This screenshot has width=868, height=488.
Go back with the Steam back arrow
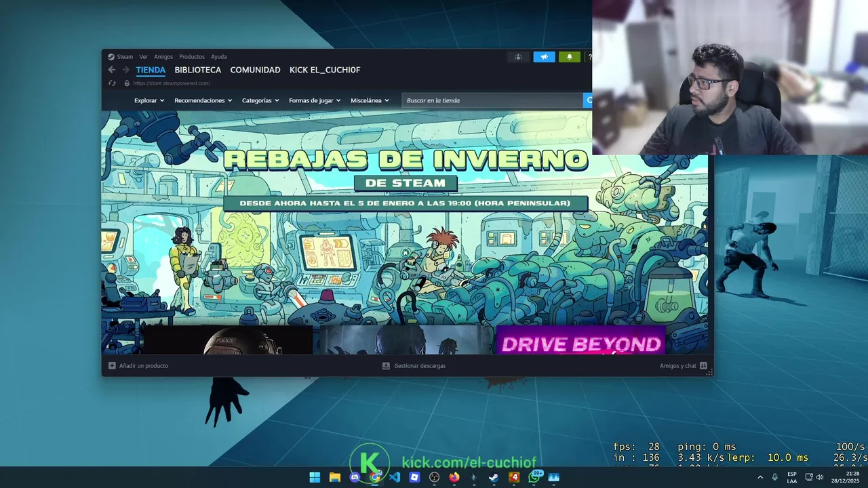click(x=112, y=70)
